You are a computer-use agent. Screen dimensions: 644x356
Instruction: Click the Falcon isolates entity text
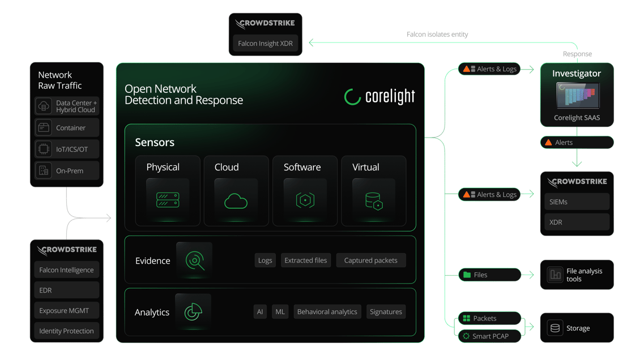[437, 35]
